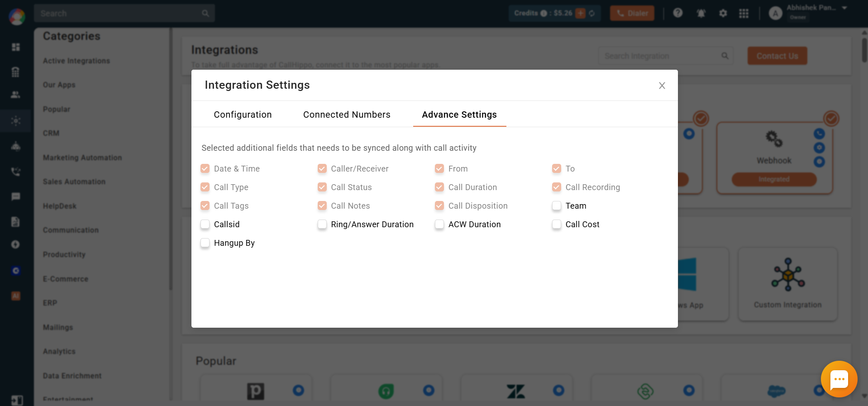Click the CallHippo logo
This screenshot has width=868, height=406.
coord(17,17)
